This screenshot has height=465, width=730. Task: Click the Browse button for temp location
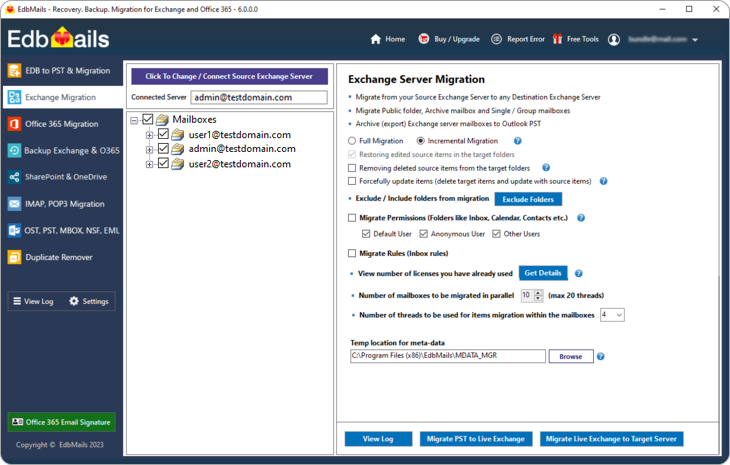(571, 357)
